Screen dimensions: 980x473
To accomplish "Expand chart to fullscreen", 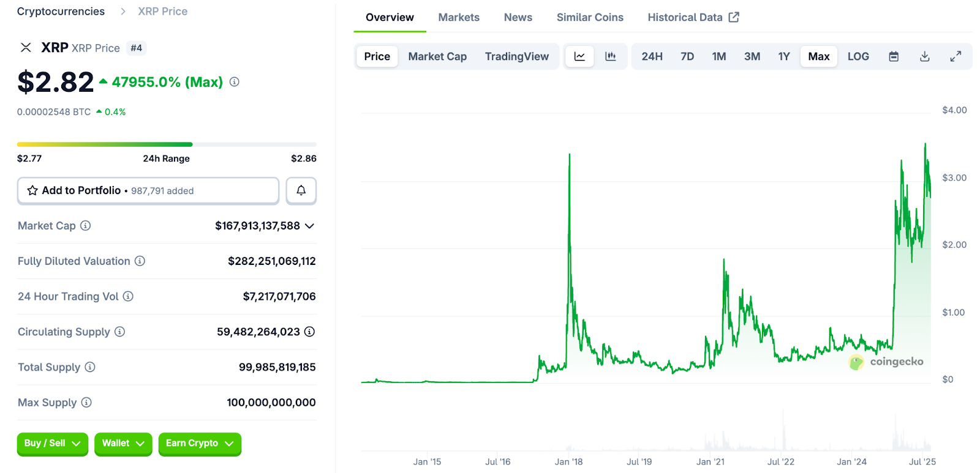I will [x=956, y=56].
